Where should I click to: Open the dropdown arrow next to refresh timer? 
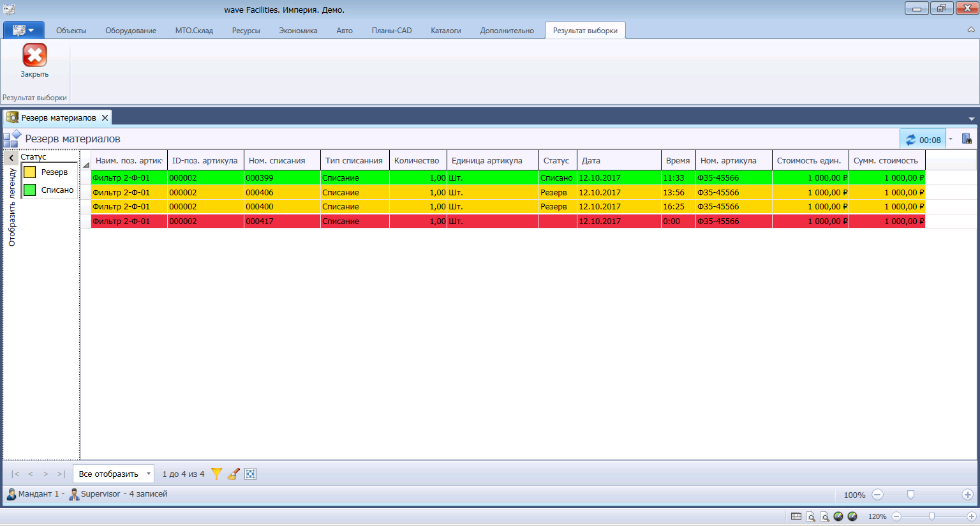(x=951, y=139)
